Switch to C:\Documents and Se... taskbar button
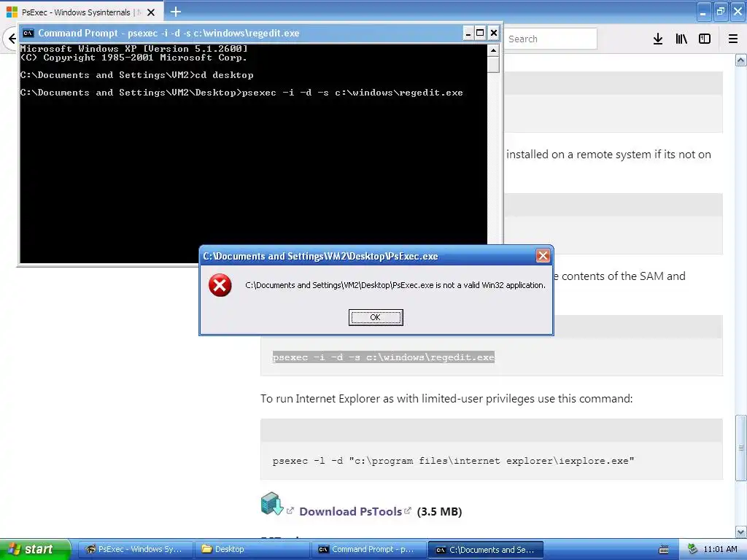The image size is (747, 560). click(485, 550)
